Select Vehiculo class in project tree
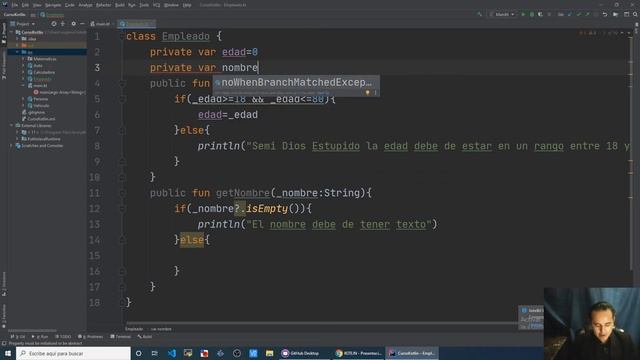Screen dimensions: 640x360 (41, 105)
